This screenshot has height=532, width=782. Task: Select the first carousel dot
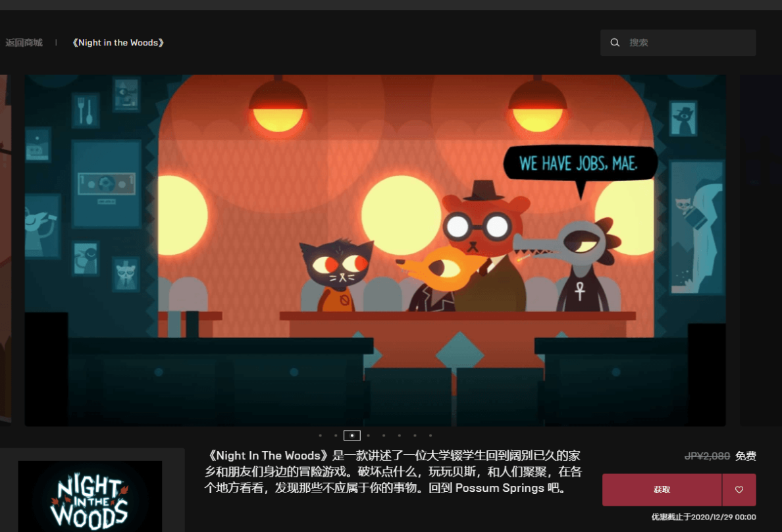pyautogui.click(x=320, y=436)
